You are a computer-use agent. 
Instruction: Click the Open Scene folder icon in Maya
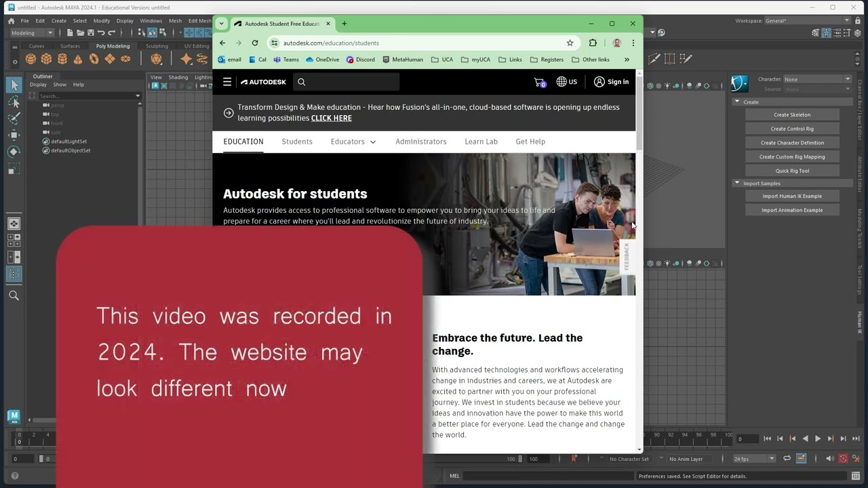pyautogui.click(x=81, y=33)
